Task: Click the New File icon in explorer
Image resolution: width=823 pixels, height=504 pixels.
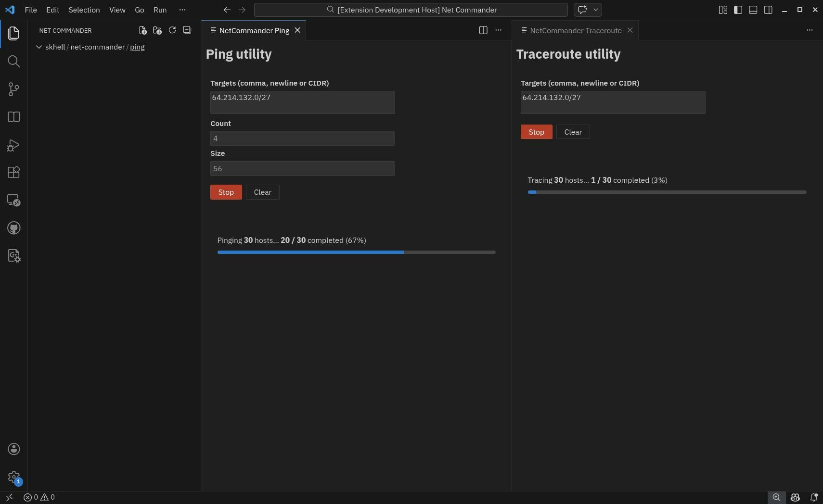Action: tap(142, 30)
